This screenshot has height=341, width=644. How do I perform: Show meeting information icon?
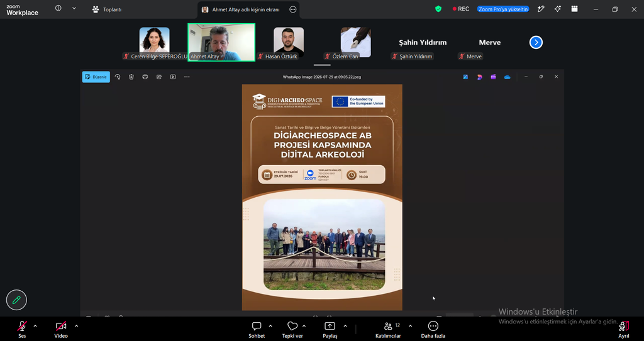pyautogui.click(x=58, y=8)
